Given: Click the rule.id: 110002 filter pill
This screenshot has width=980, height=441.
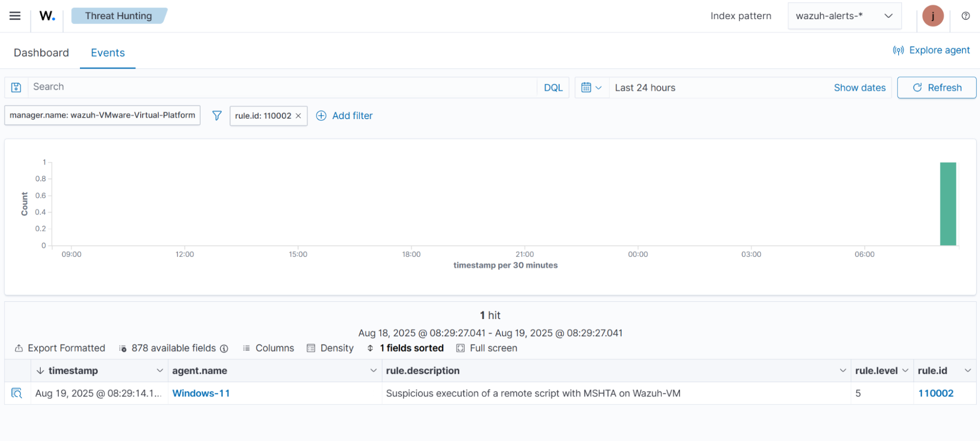Looking at the screenshot, I should click(x=263, y=116).
